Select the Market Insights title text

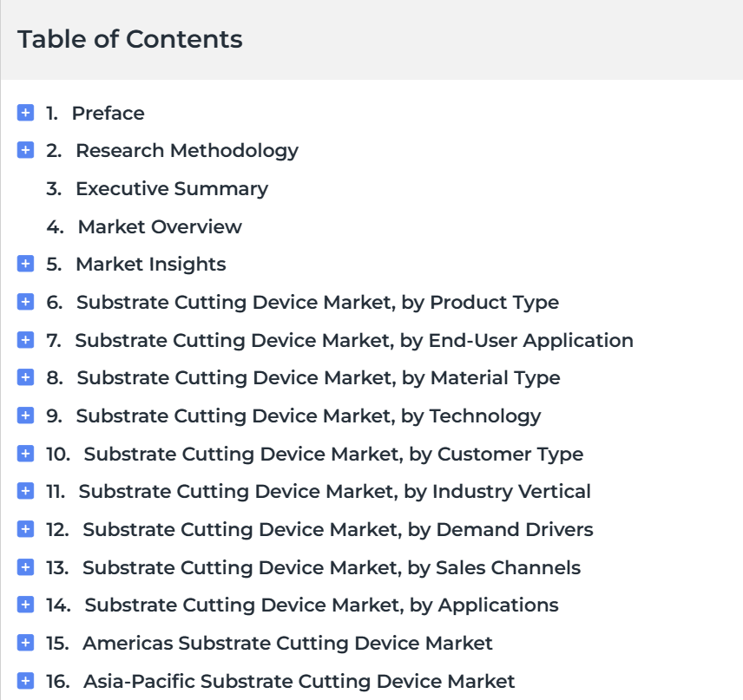pos(151,265)
